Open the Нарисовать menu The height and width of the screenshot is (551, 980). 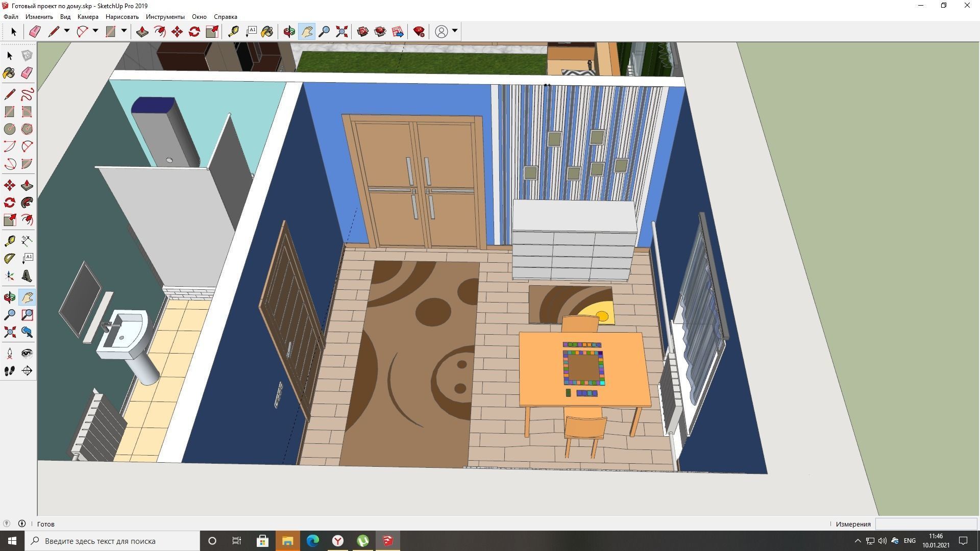(122, 17)
